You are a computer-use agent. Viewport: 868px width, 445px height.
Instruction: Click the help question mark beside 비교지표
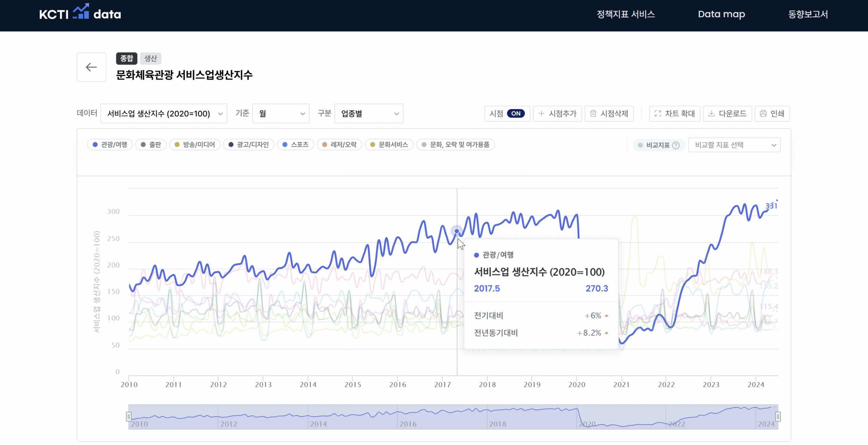(x=676, y=145)
